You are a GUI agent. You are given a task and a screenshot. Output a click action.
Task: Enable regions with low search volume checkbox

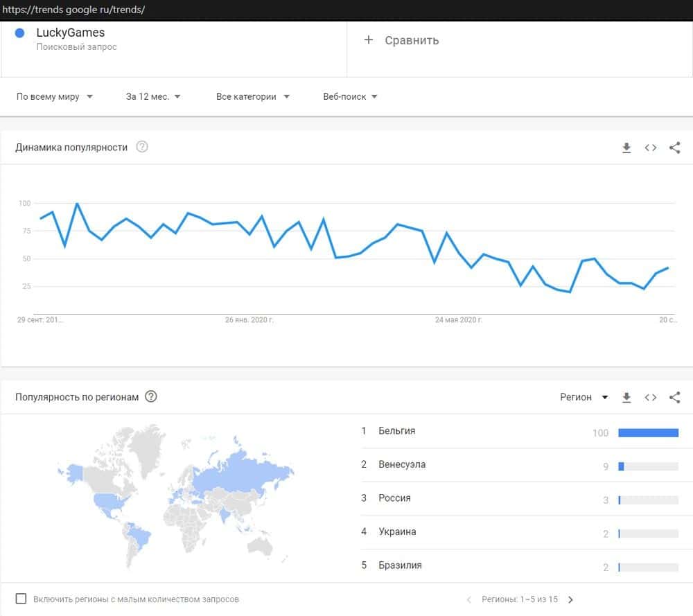(x=21, y=599)
